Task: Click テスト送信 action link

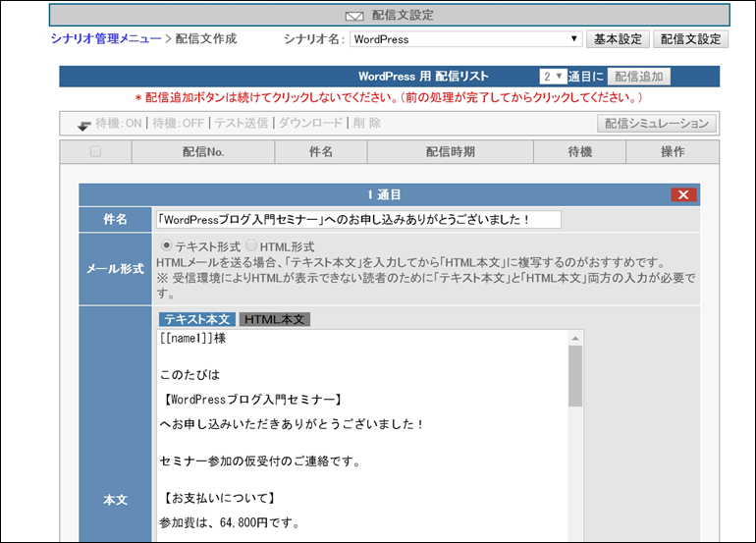Action: (242, 124)
